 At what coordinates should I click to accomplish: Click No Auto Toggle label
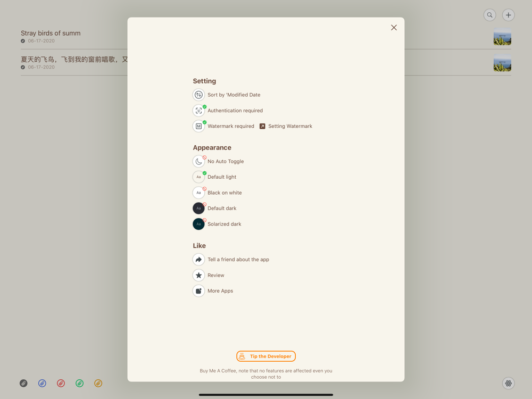pos(226,162)
